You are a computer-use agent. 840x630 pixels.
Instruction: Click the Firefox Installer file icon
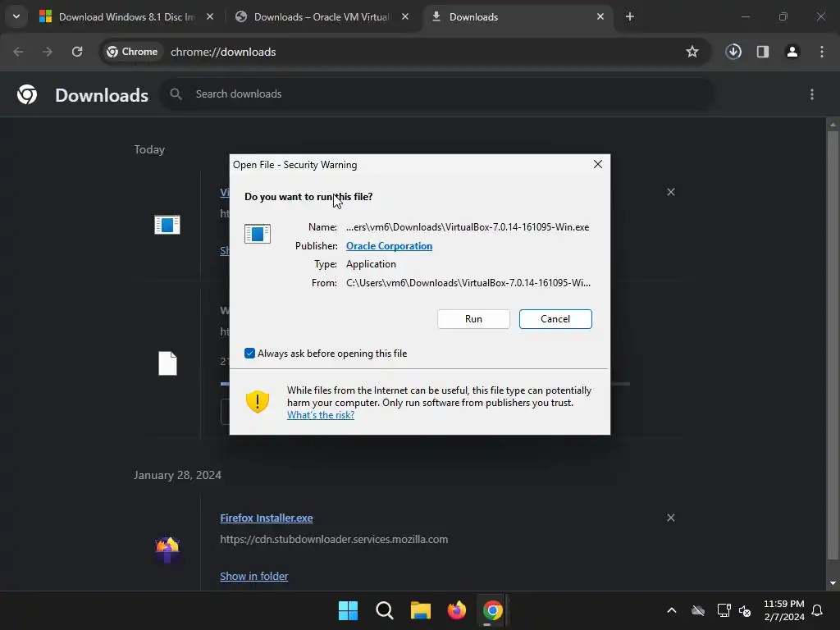(x=167, y=550)
